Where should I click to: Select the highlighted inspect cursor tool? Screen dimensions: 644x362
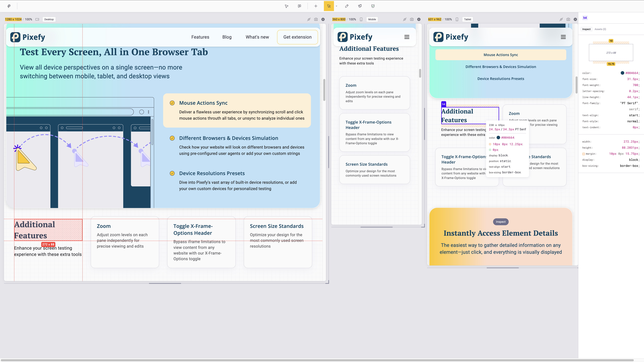pyautogui.click(x=329, y=6)
